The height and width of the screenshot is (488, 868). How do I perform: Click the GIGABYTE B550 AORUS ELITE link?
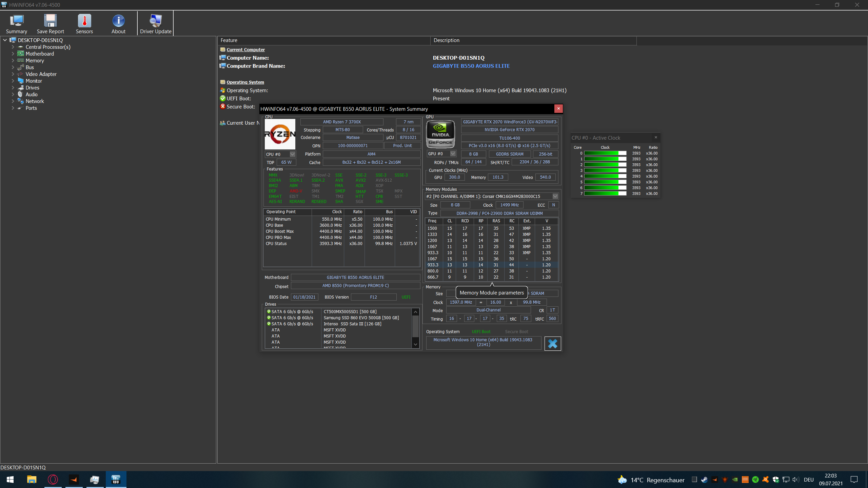(471, 66)
